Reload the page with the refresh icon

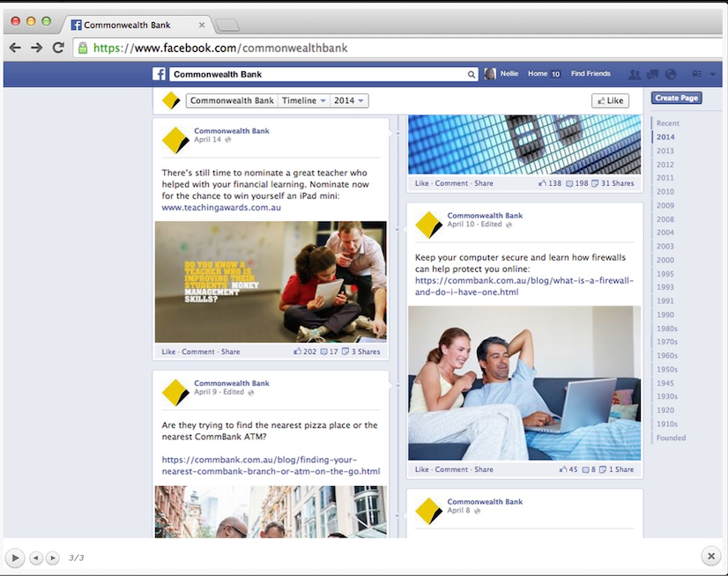tap(58, 48)
